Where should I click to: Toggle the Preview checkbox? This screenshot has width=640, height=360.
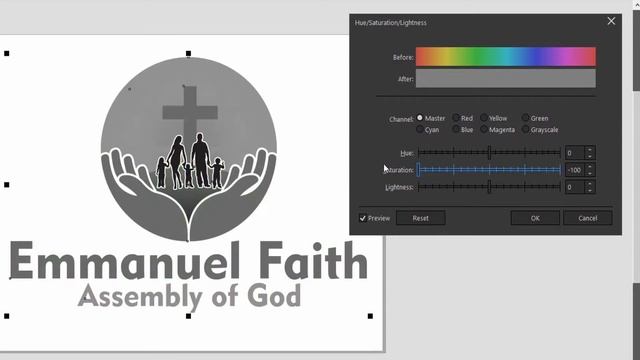pyautogui.click(x=362, y=218)
